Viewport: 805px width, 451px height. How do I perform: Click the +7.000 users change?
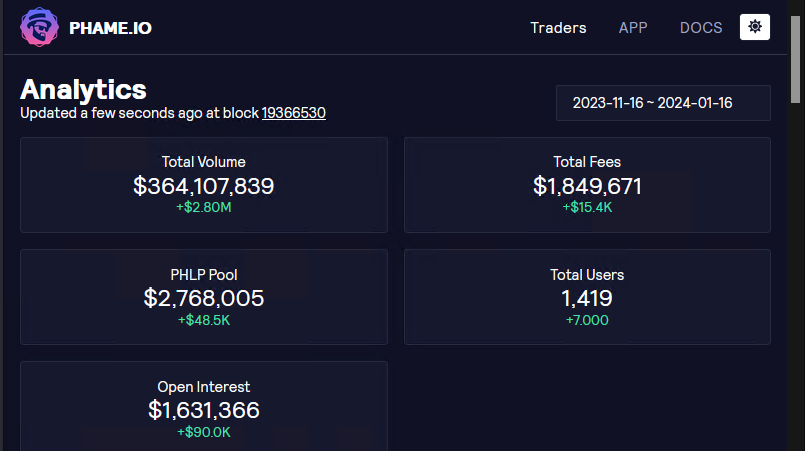(587, 321)
